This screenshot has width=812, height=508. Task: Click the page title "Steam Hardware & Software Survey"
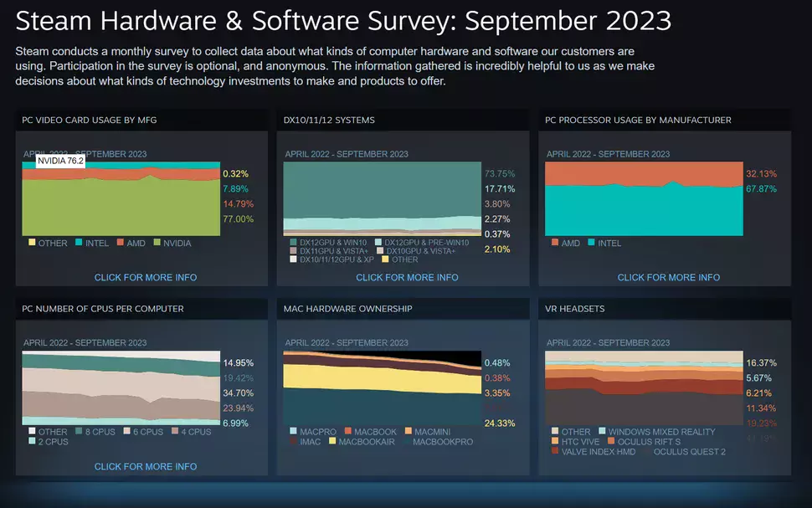click(x=235, y=21)
